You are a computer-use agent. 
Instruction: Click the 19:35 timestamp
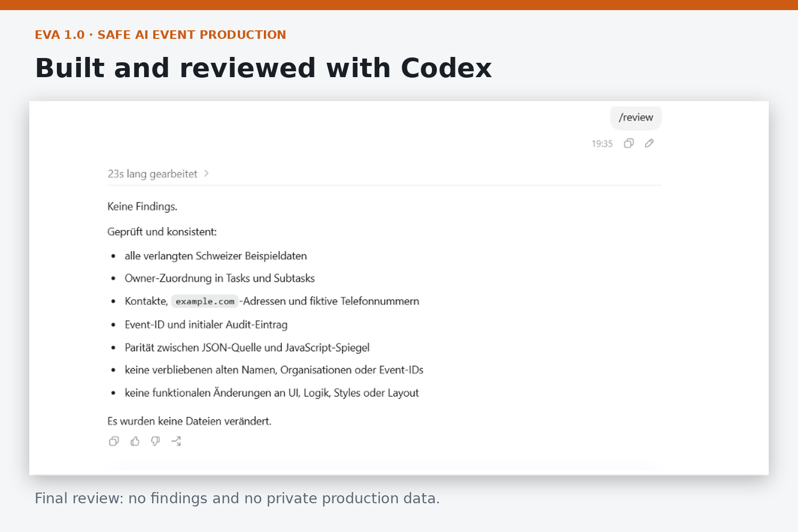(x=602, y=144)
